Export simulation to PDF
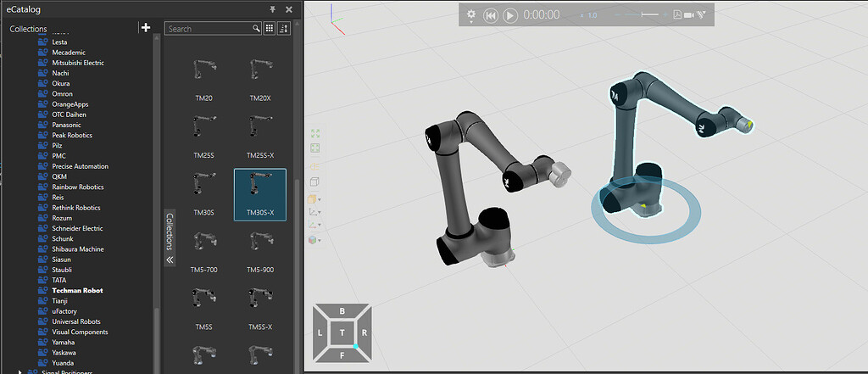 tap(677, 15)
